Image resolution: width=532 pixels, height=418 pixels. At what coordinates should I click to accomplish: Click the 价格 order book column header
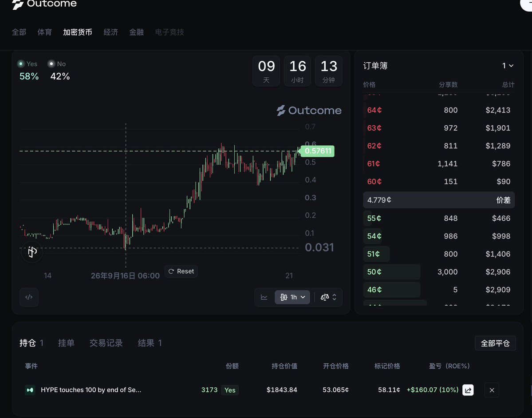coord(369,84)
